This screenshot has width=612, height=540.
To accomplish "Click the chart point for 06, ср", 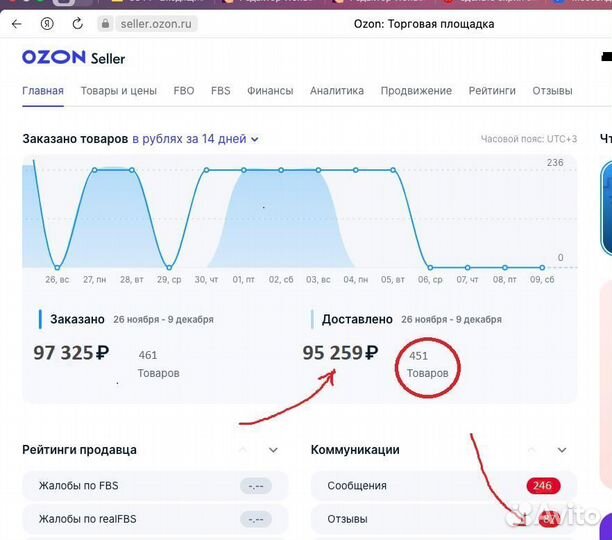I will coord(430,268).
